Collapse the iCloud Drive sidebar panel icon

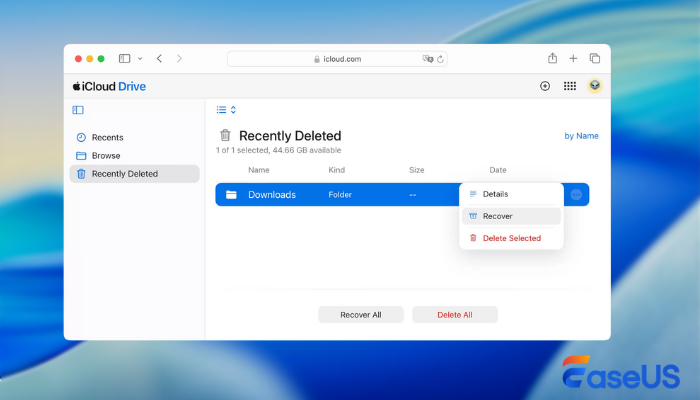coord(78,110)
